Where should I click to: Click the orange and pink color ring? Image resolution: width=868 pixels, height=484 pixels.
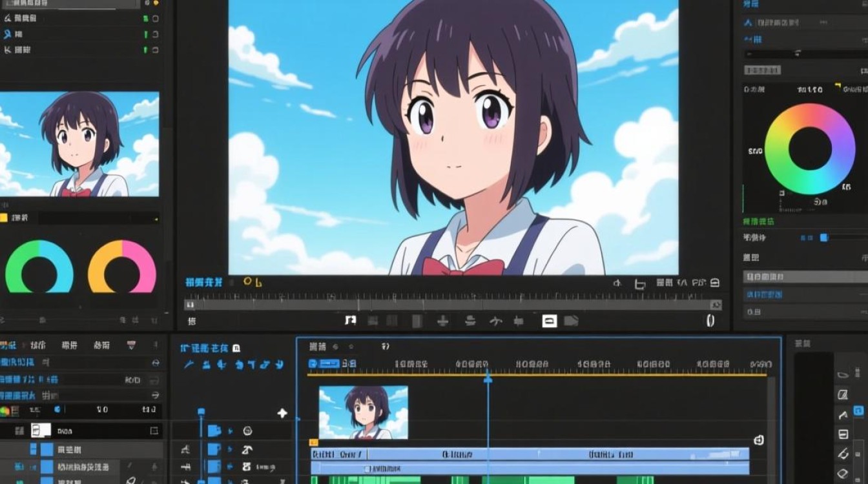tap(122, 267)
